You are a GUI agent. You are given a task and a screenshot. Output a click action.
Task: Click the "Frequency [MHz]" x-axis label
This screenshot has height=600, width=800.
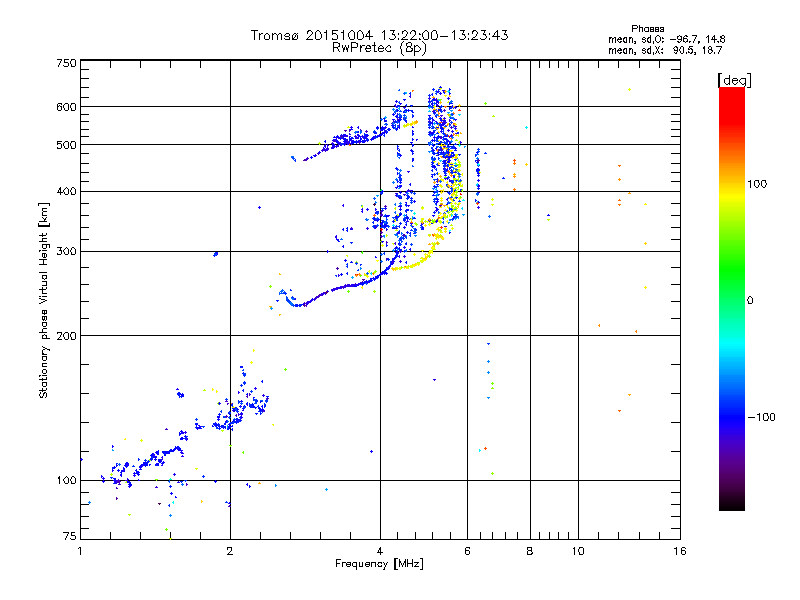pyautogui.click(x=379, y=564)
